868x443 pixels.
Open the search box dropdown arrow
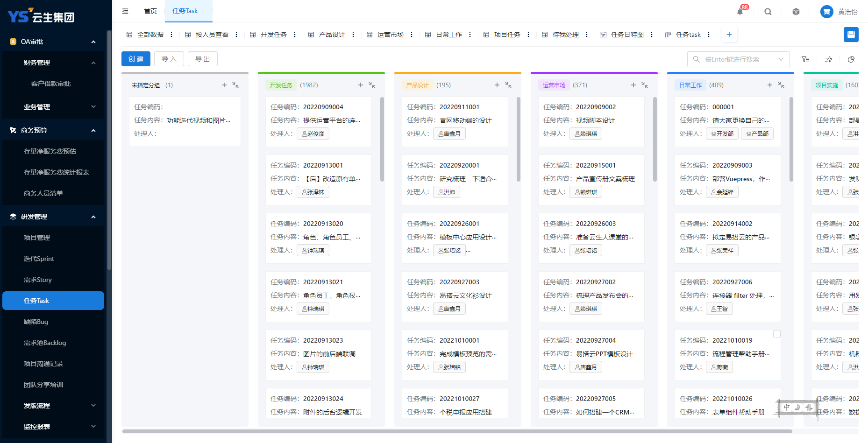click(x=781, y=59)
